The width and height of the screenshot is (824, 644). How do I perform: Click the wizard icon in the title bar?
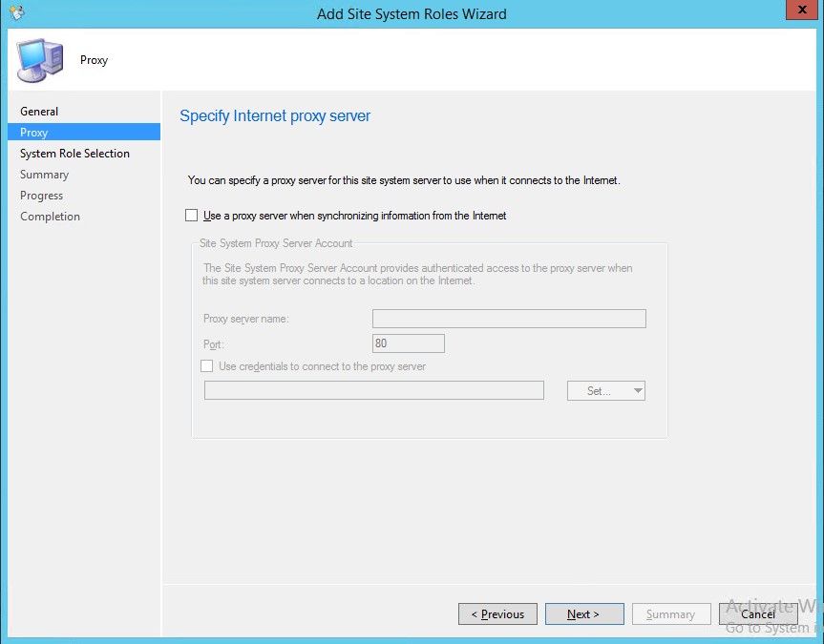pyautogui.click(x=16, y=13)
